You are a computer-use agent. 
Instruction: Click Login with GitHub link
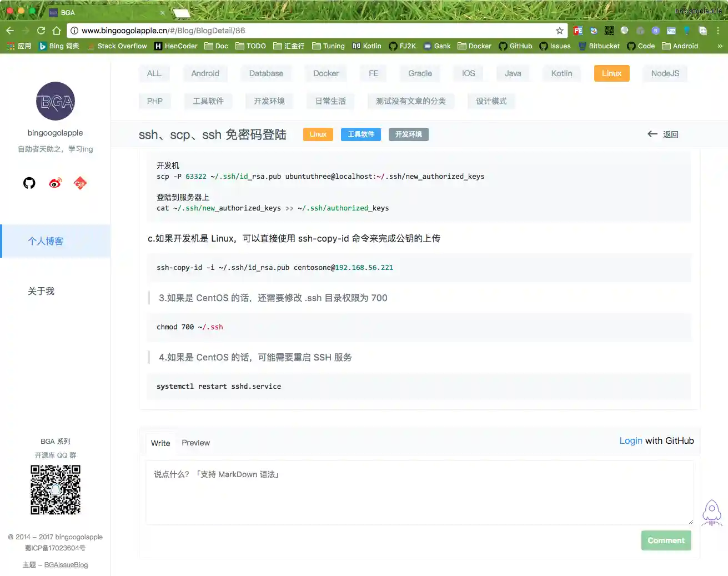(x=656, y=440)
